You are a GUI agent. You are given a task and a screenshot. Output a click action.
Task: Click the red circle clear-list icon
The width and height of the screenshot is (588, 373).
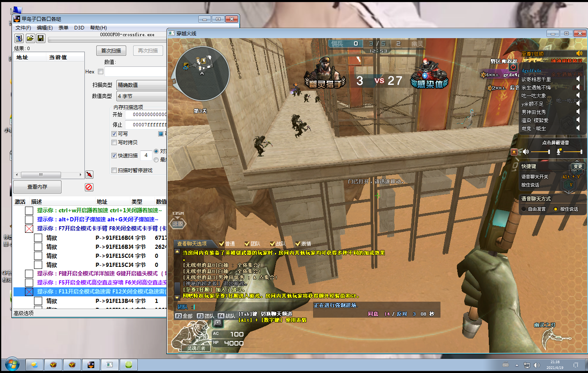(x=89, y=187)
